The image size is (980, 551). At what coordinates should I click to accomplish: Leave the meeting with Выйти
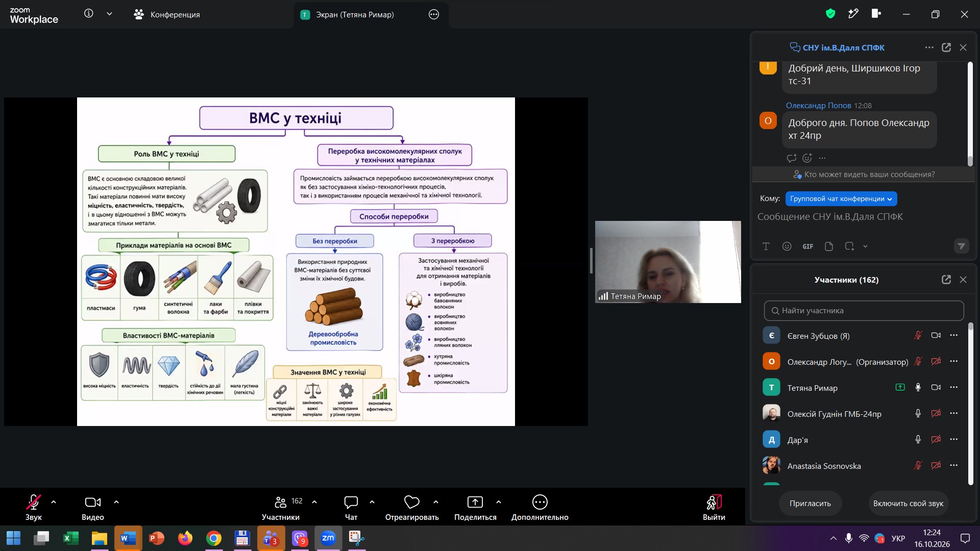(x=714, y=508)
